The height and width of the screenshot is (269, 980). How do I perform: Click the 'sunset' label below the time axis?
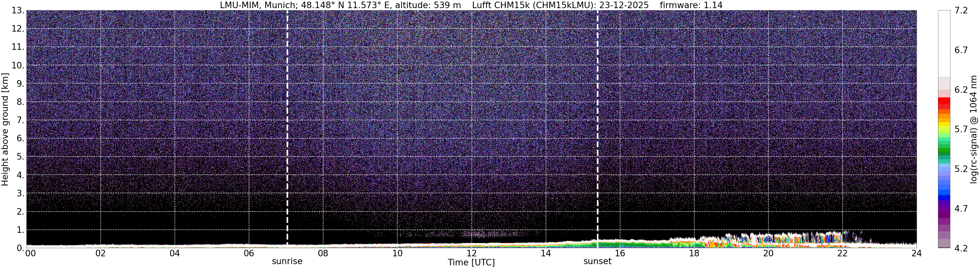coord(597,262)
